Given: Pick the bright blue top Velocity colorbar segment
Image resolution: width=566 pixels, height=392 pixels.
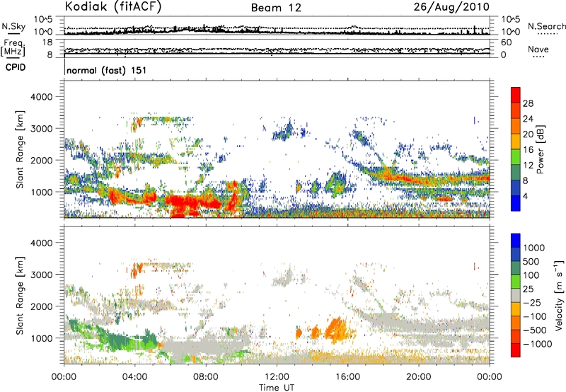Looking at the screenshot, I should (516, 241).
